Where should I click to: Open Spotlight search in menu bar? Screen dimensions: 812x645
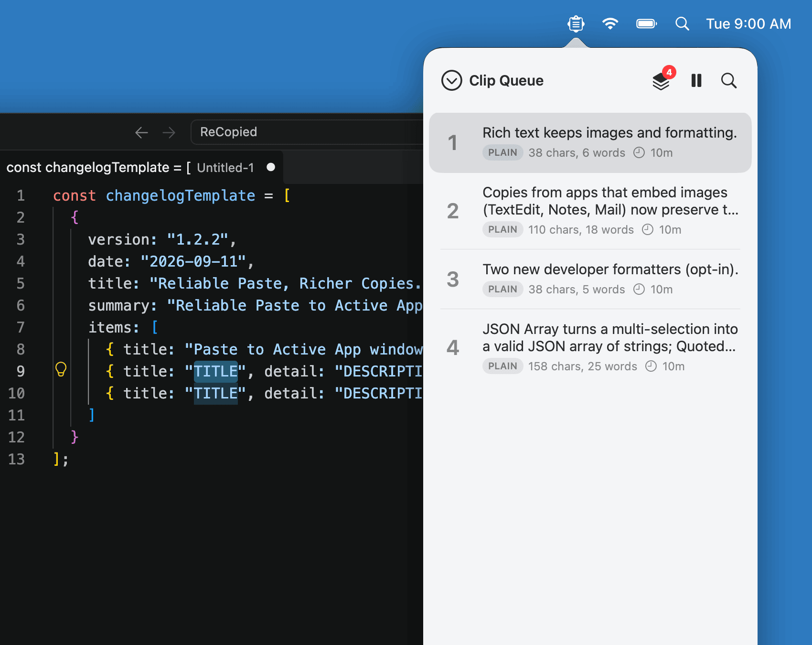point(682,23)
